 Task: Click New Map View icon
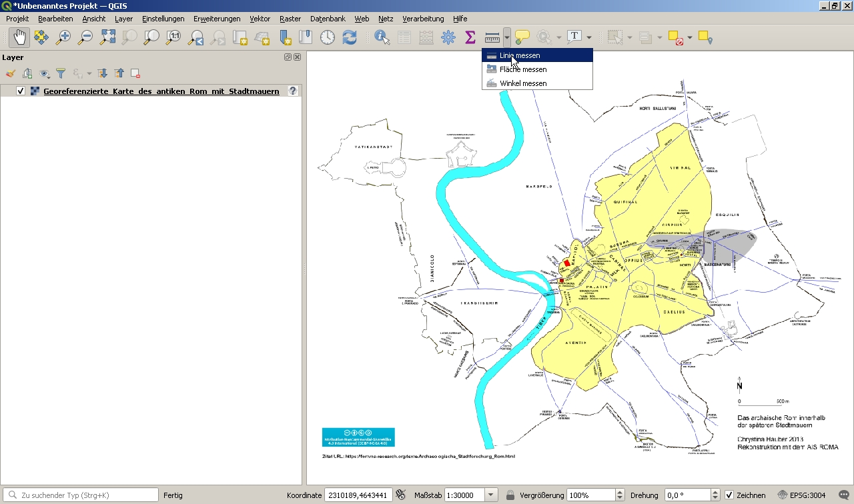240,37
